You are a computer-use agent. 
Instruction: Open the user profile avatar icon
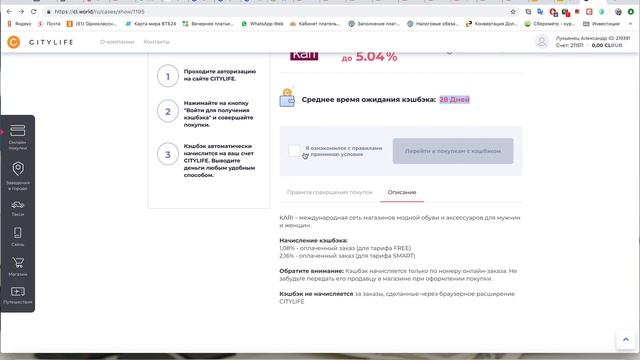(542, 42)
